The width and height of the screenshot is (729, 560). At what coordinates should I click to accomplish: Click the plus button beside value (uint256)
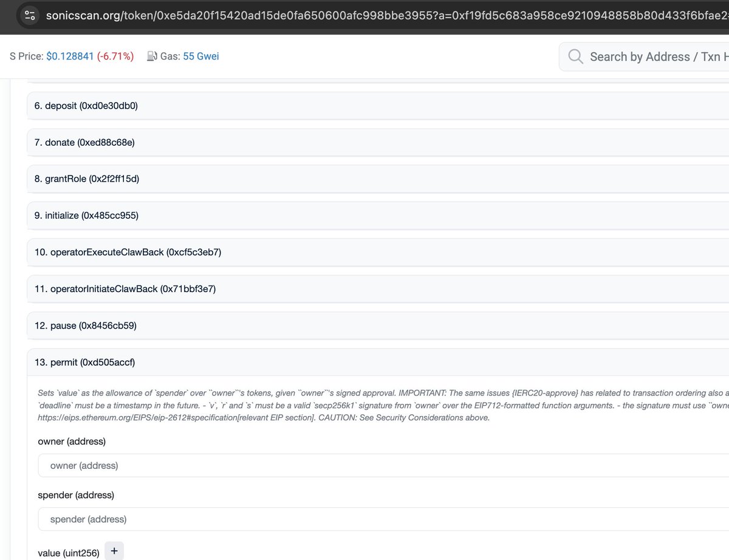pyautogui.click(x=114, y=551)
